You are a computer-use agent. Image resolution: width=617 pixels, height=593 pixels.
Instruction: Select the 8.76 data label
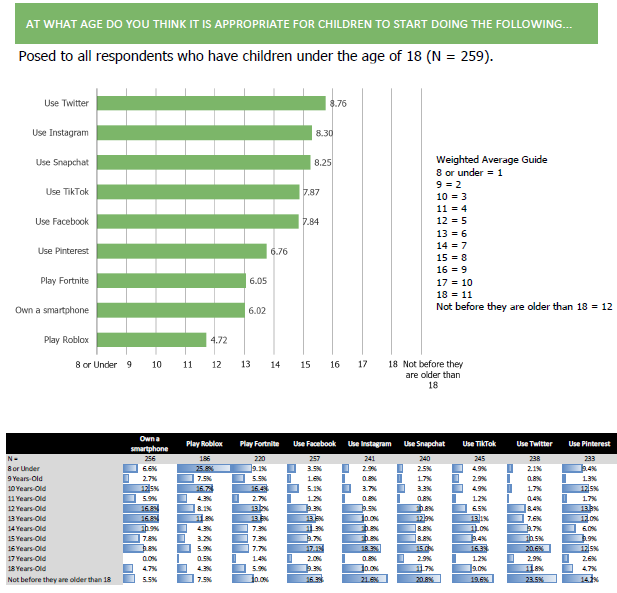point(338,103)
